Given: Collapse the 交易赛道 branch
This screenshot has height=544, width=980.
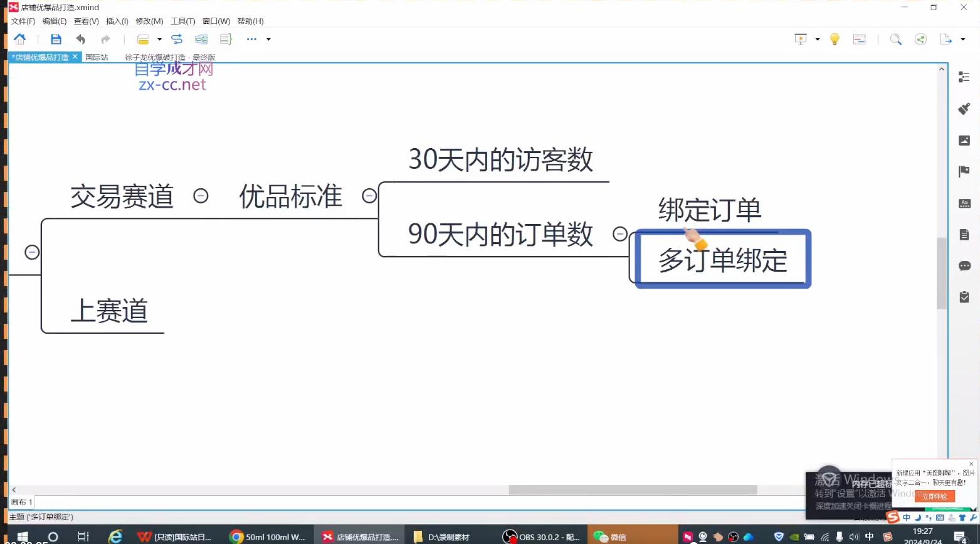Looking at the screenshot, I should click(201, 196).
